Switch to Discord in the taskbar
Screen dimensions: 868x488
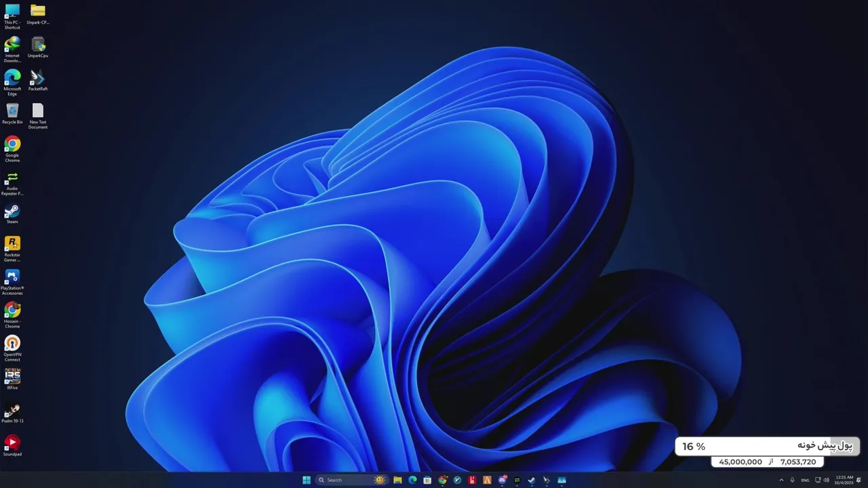click(502, 480)
